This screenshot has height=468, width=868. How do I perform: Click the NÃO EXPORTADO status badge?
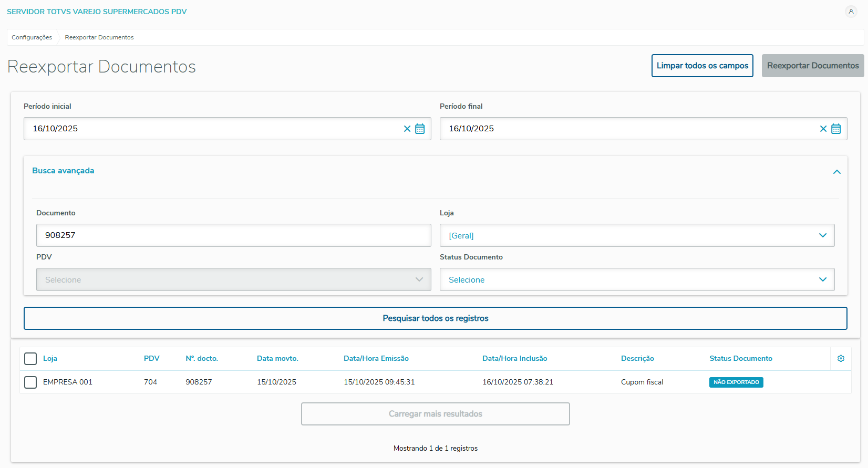[736, 382]
